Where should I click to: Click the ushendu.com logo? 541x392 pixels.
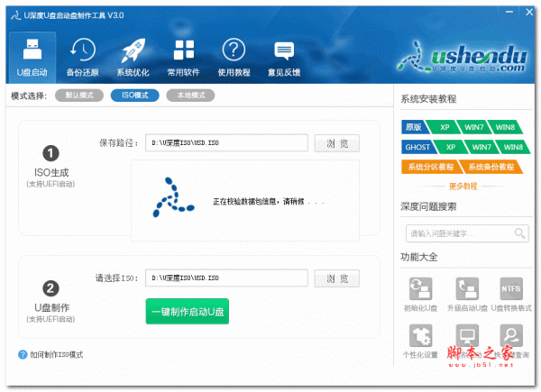click(463, 58)
